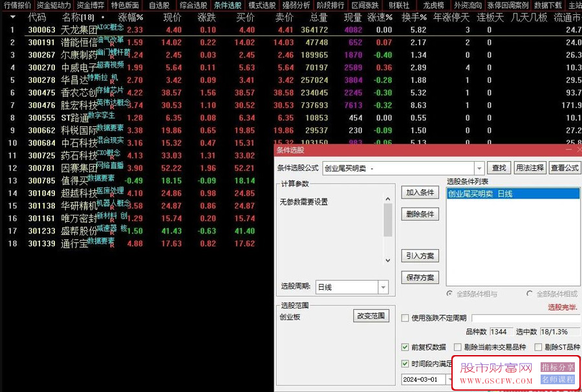Open the 数据下载 tab
582x392 pixels.
click(x=548, y=5)
